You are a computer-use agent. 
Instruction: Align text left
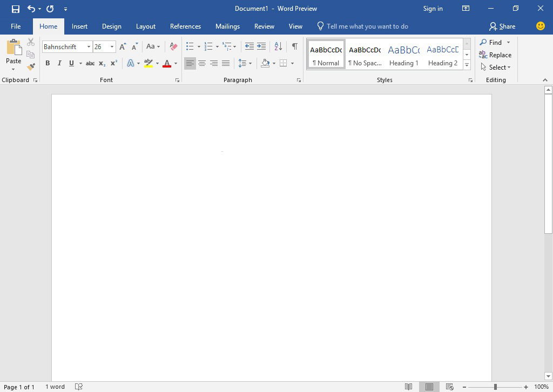click(x=190, y=64)
